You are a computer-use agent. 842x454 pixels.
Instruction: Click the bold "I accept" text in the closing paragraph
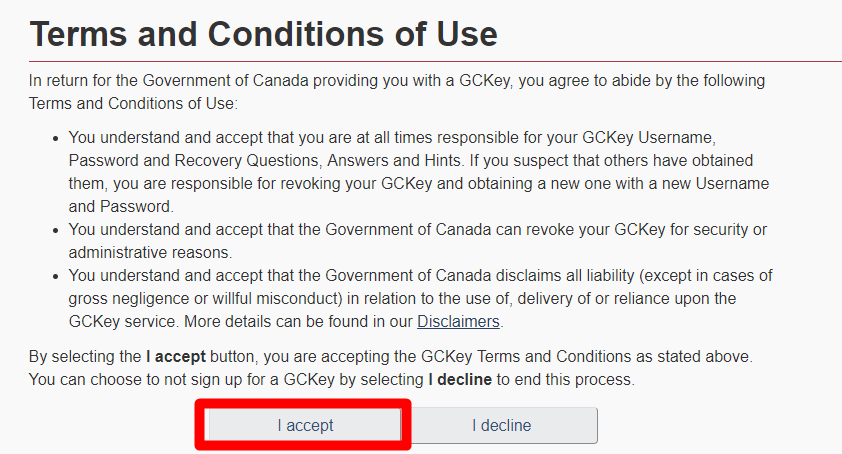coord(174,358)
